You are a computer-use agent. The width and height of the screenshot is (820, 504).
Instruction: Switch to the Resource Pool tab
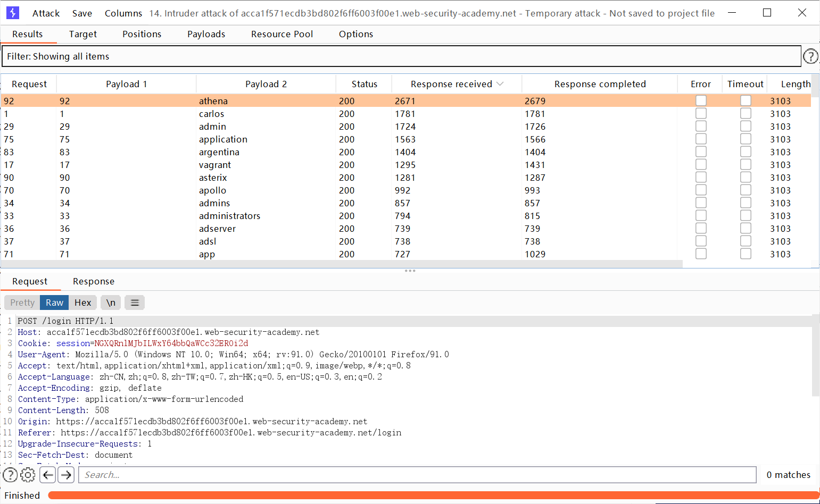[x=282, y=34]
